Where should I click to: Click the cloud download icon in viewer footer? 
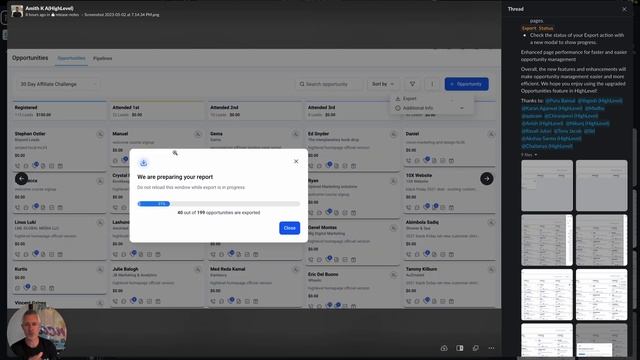444,348
